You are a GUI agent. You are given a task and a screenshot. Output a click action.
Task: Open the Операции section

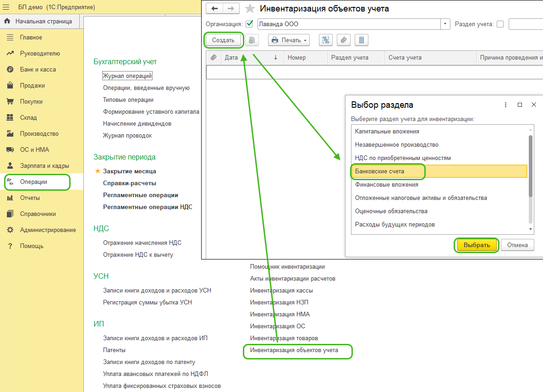tap(33, 182)
